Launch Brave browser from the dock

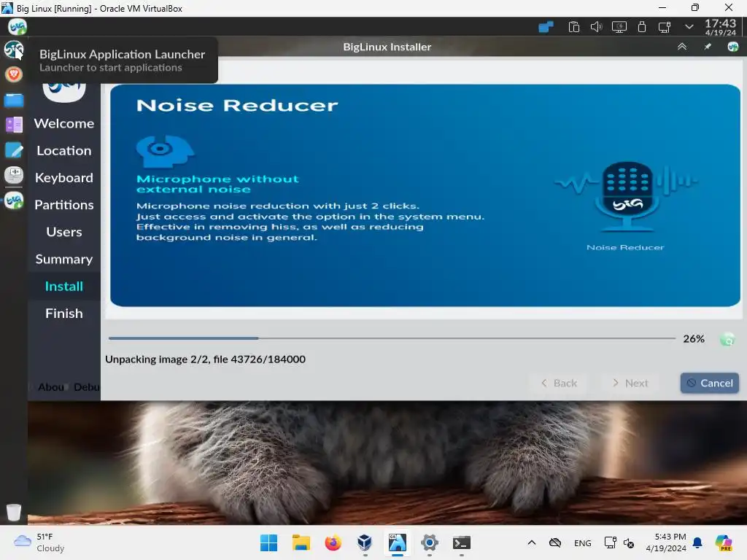[13, 74]
